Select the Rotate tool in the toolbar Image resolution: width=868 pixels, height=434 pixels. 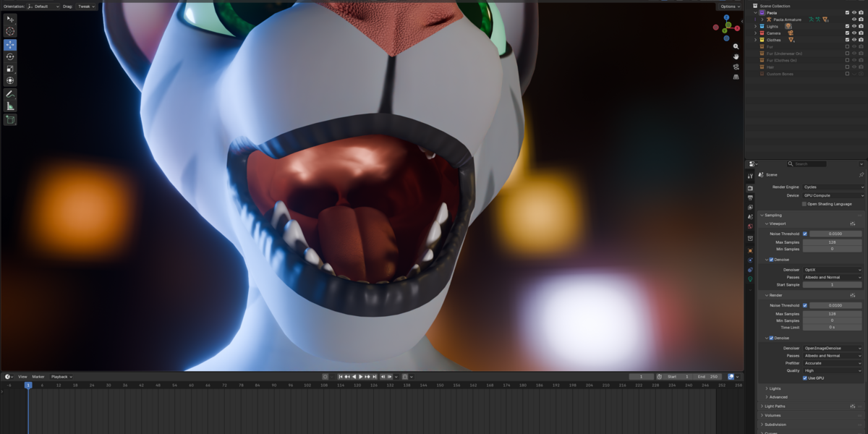pos(10,56)
